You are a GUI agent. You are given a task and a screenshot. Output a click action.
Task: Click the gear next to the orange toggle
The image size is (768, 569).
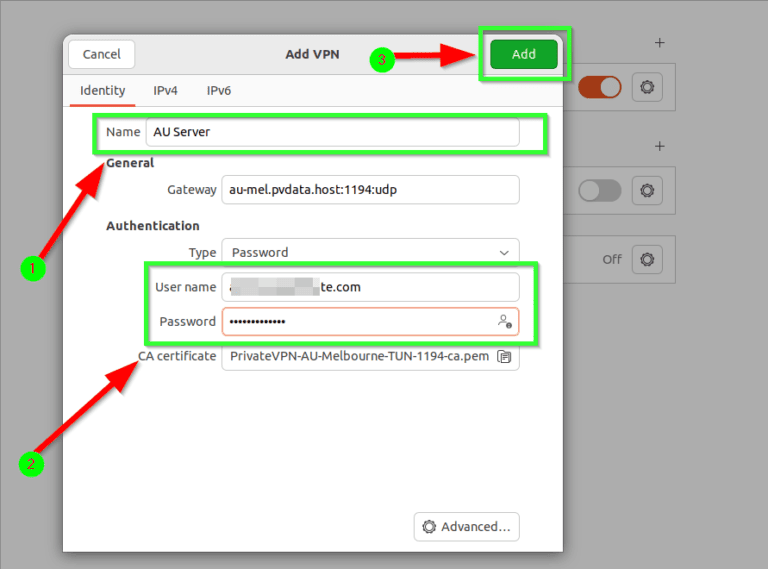pos(647,87)
